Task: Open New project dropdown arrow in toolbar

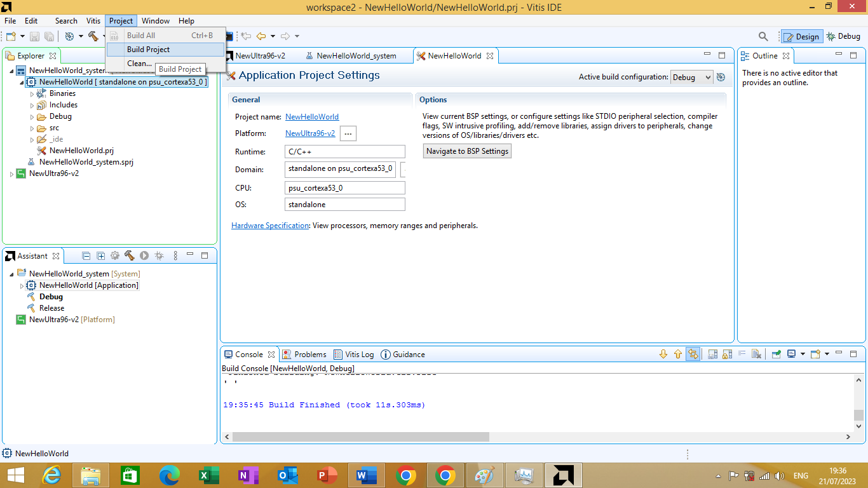Action: click(x=22, y=36)
